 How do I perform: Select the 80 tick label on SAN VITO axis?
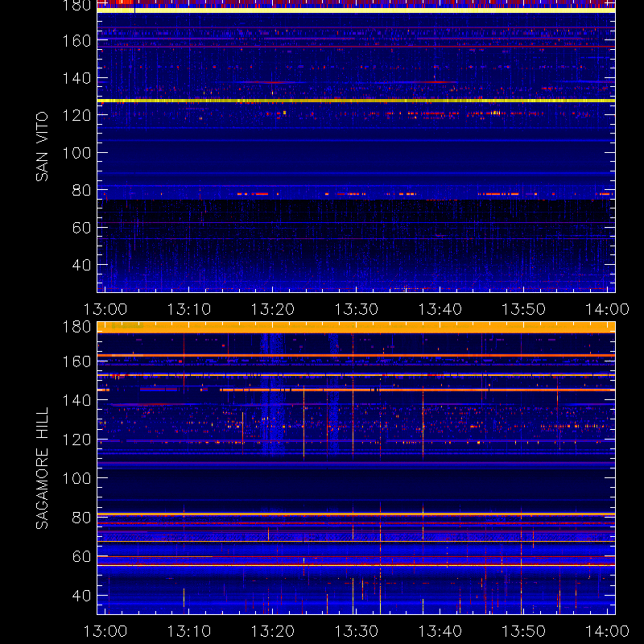[81, 190]
